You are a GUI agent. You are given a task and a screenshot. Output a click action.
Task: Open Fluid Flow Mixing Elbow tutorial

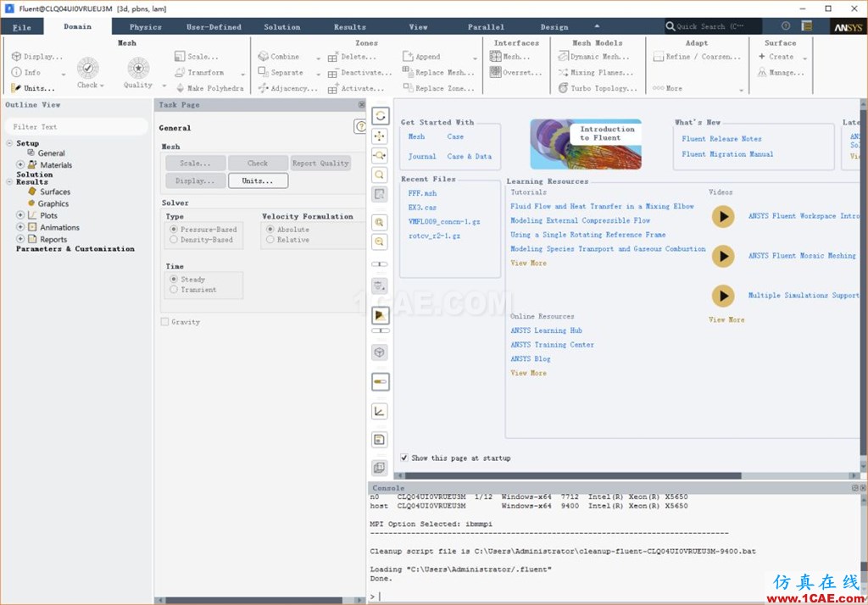(602, 206)
